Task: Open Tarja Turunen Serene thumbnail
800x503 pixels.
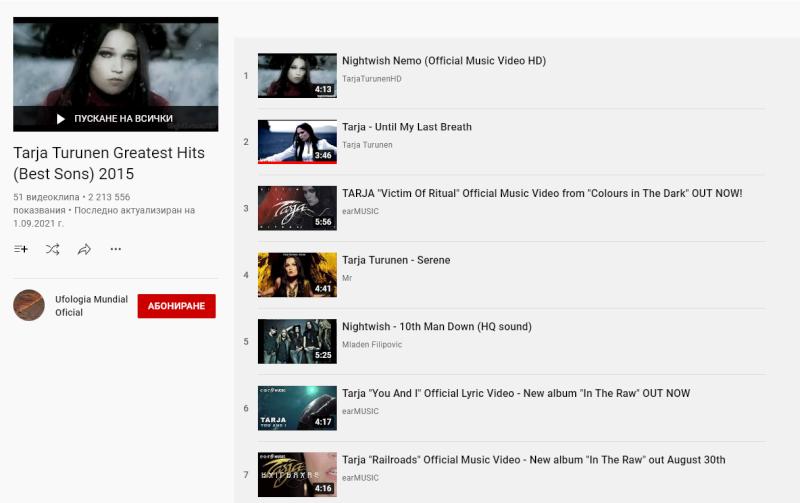Action: click(x=297, y=274)
